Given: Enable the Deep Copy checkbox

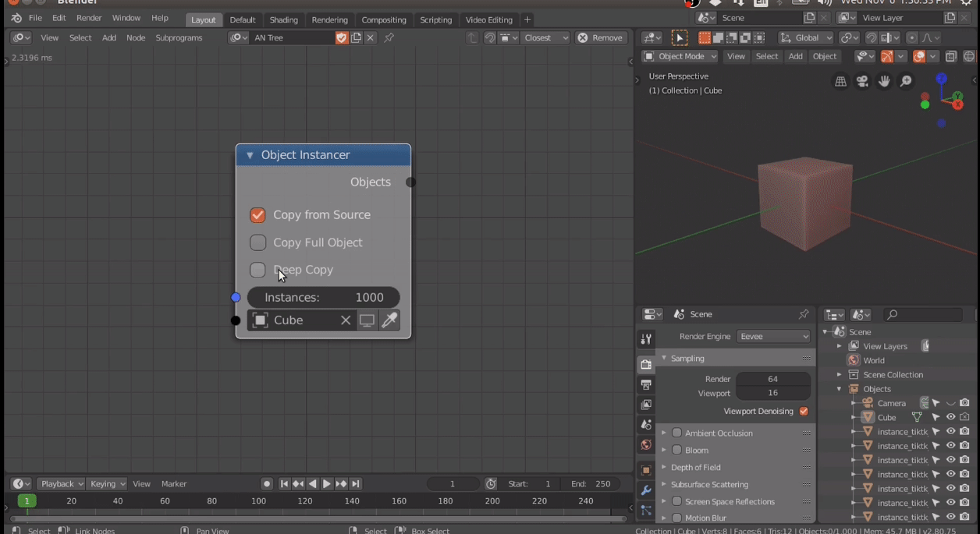Looking at the screenshot, I should (257, 270).
